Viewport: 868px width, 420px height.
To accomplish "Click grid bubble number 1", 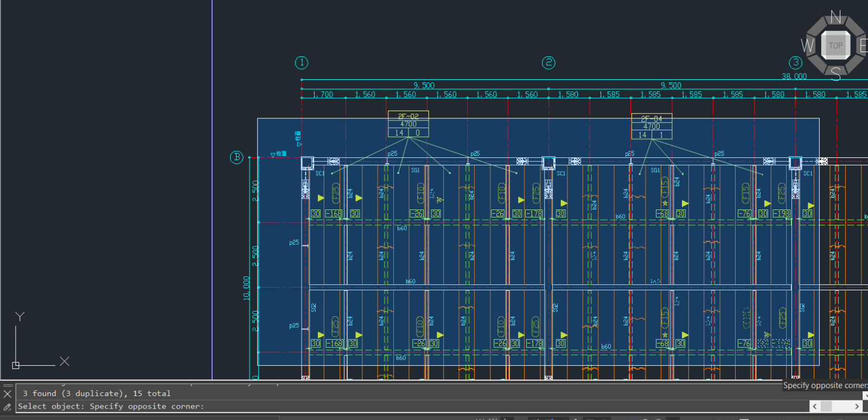I will pos(301,63).
